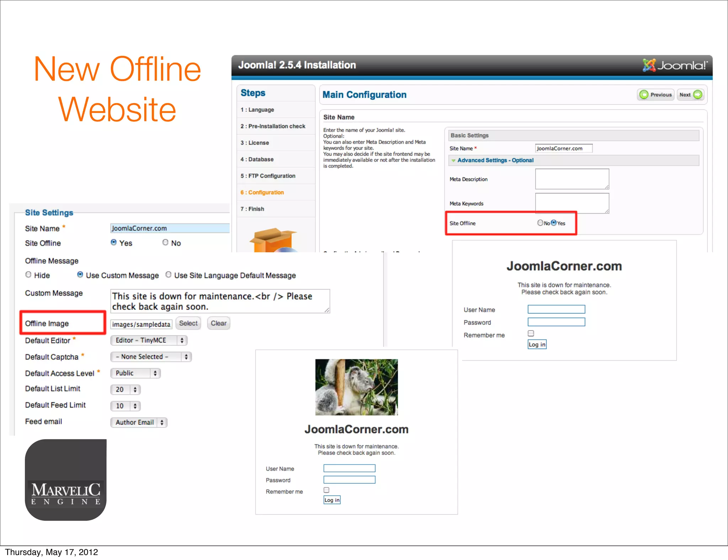728x560 pixels.
Task: Open the Default List Limit 20 dropdown
Action: [125, 389]
